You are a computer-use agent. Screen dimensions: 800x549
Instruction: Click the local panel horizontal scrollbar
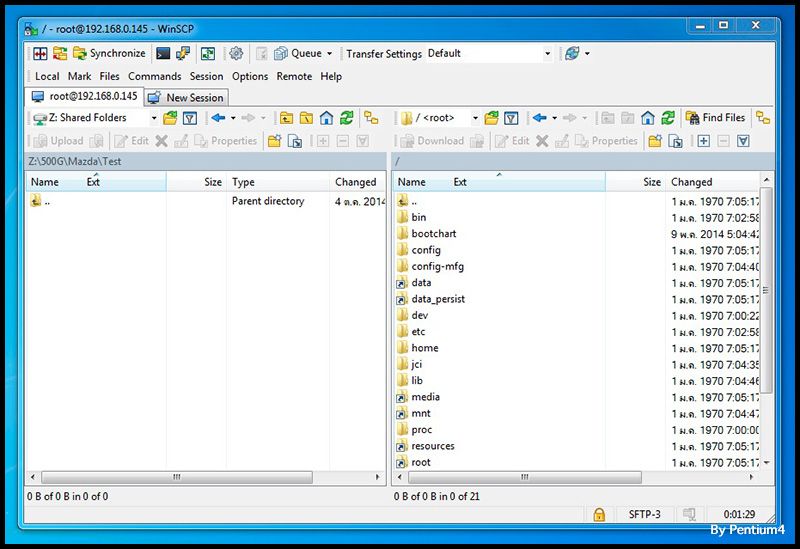click(177, 477)
